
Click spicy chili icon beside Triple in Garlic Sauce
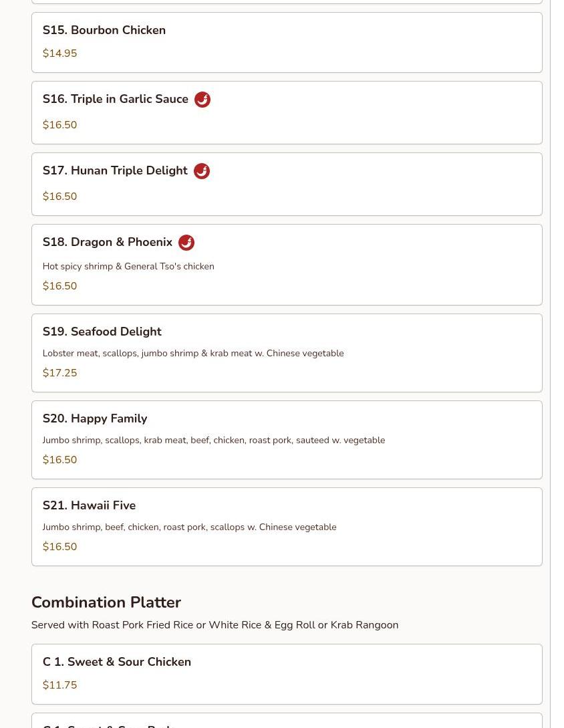coord(202,100)
